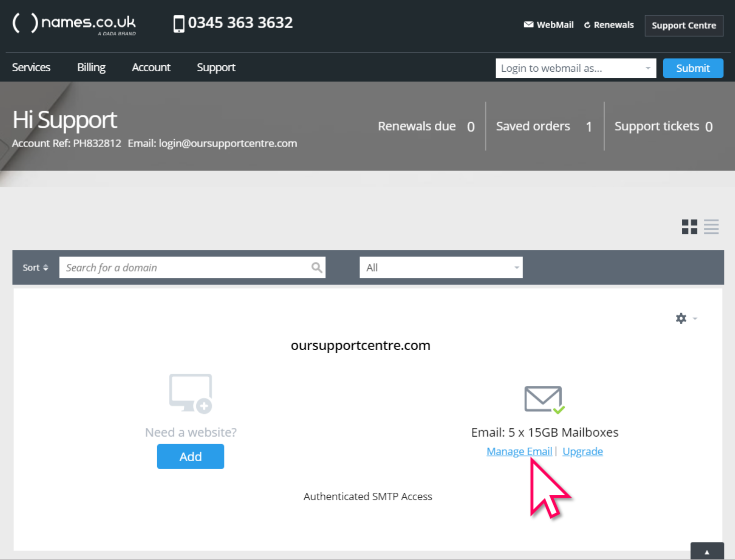Click the names.co.uk logo
The height and width of the screenshot is (560, 735).
tap(74, 24)
